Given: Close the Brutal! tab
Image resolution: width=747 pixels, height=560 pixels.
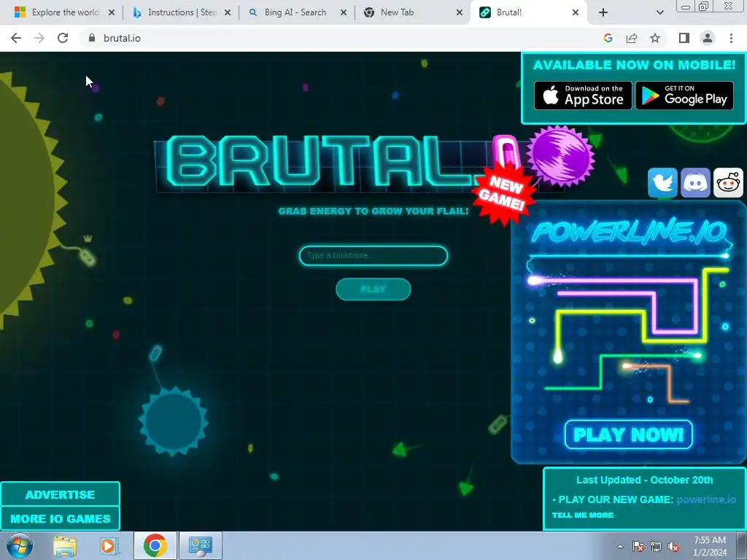Looking at the screenshot, I should [x=576, y=12].
